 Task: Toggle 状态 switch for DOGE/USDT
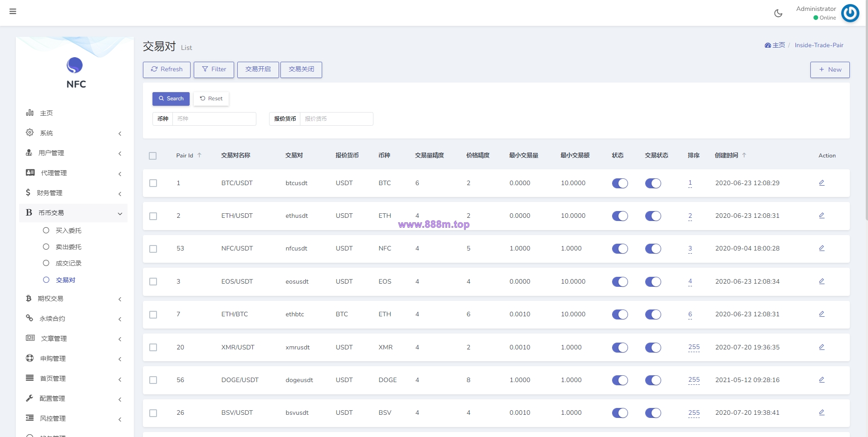coord(620,380)
